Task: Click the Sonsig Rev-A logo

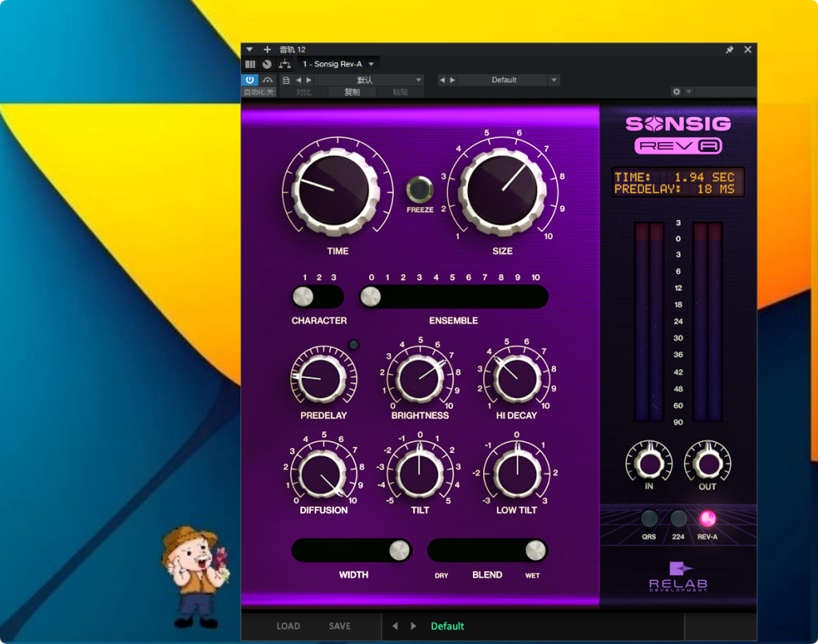Action: (x=678, y=134)
